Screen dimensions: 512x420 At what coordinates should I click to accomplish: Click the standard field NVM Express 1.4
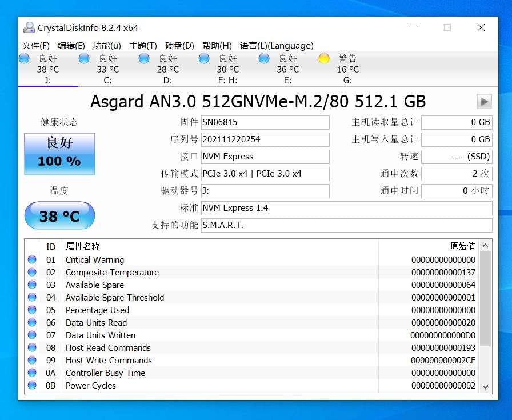(x=347, y=208)
